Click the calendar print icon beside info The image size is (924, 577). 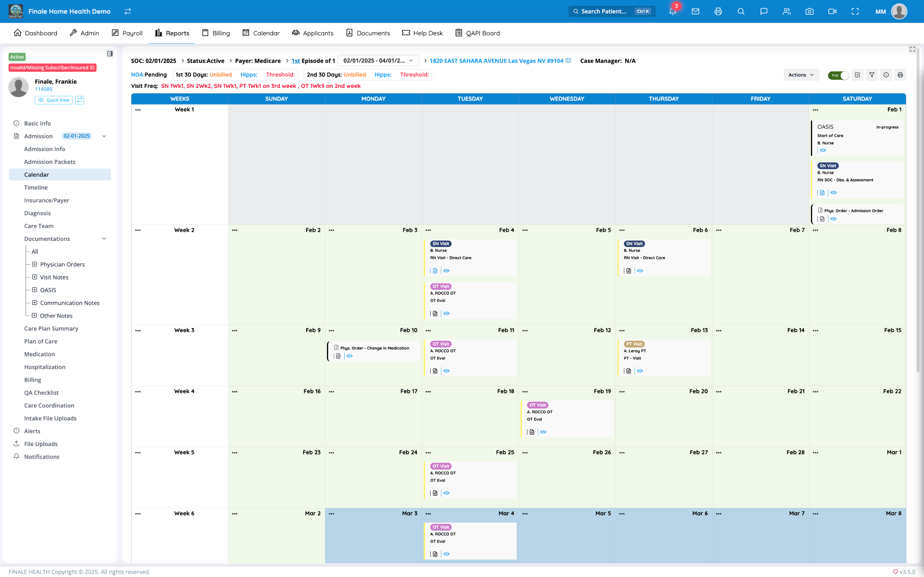coord(900,75)
